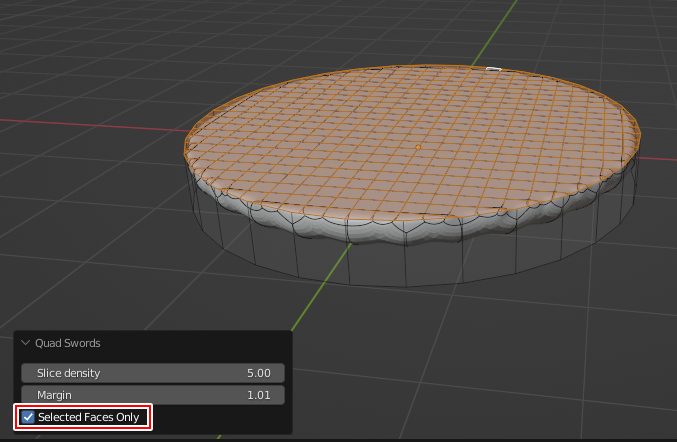Viewport: 677px width, 442px height.
Task: Select the white highlighted active edge on the rim
Action: 492,69
